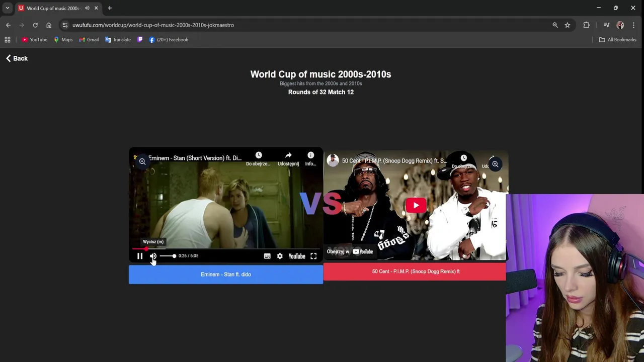
Task: Toggle subtitles on the Stan video
Action: click(x=267, y=256)
